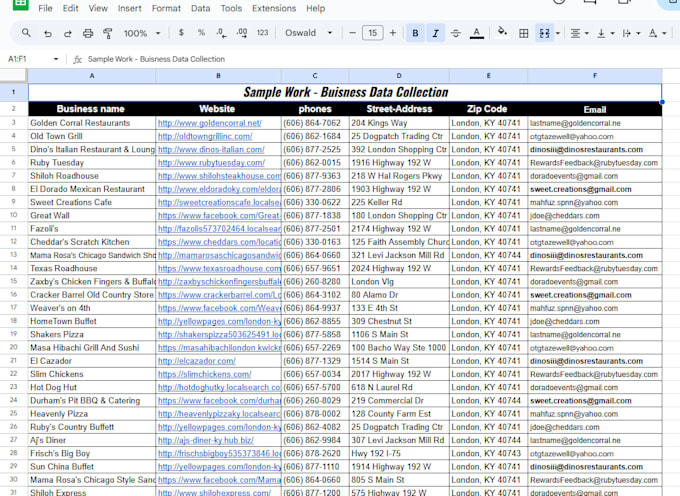Image resolution: width=680 pixels, height=496 pixels.
Task: Undo the last action
Action: point(48,33)
